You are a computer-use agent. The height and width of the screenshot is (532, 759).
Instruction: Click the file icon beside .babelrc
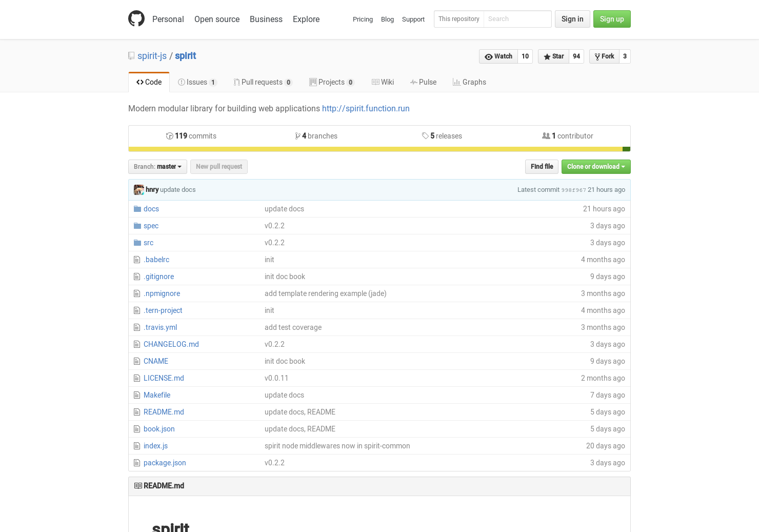coord(137,260)
